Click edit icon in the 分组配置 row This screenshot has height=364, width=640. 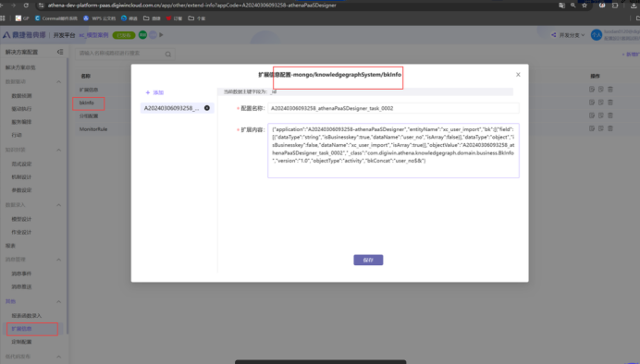[592, 115]
